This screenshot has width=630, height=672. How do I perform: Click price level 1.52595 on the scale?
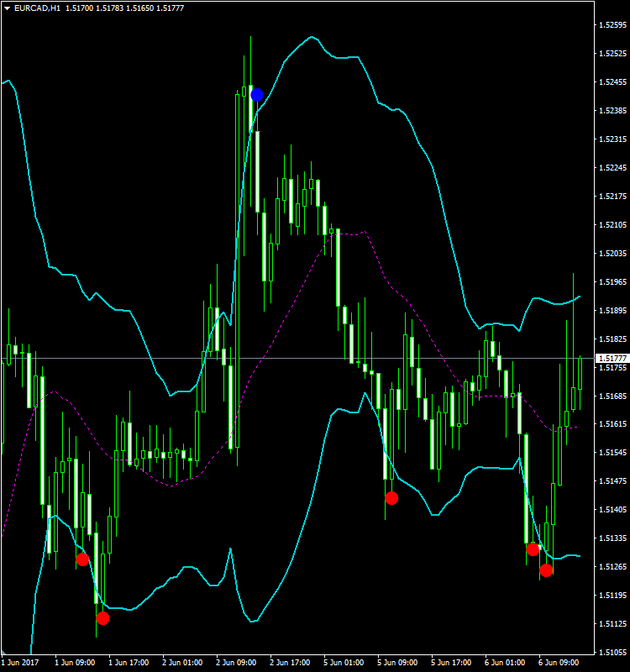click(612, 25)
